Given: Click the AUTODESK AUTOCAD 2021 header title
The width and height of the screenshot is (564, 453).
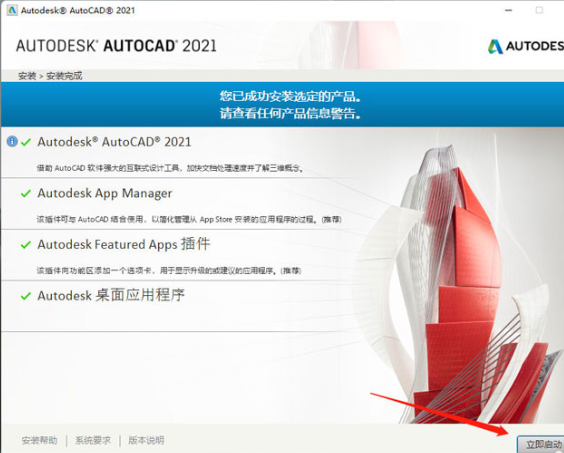Looking at the screenshot, I should coord(116,46).
